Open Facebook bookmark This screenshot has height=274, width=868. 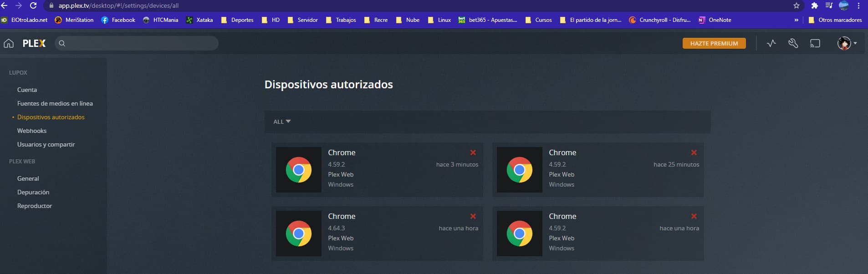(118, 20)
